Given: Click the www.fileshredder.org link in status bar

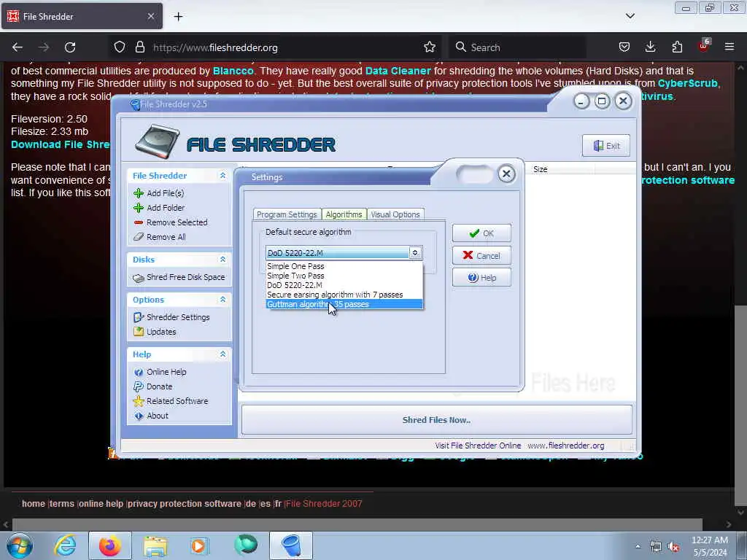Looking at the screenshot, I should pyautogui.click(x=566, y=446).
